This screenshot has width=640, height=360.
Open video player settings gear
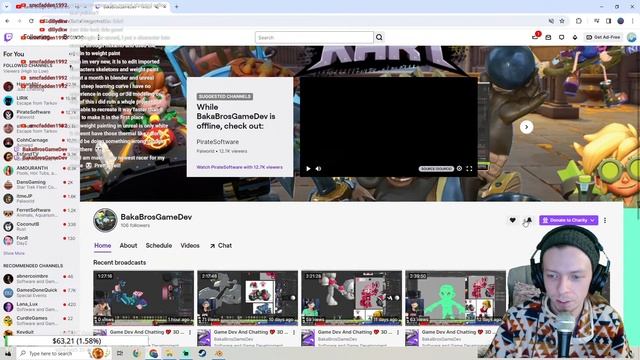[x=459, y=169]
